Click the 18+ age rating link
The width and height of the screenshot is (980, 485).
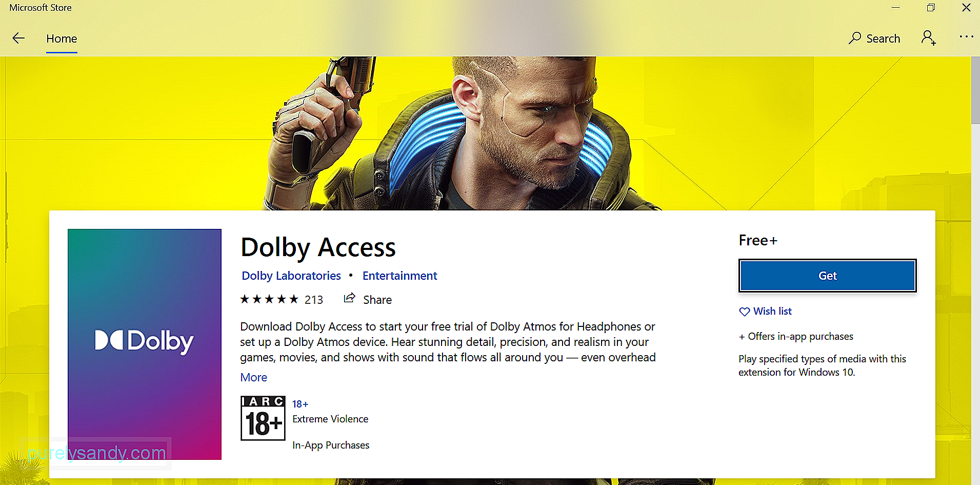(300, 404)
